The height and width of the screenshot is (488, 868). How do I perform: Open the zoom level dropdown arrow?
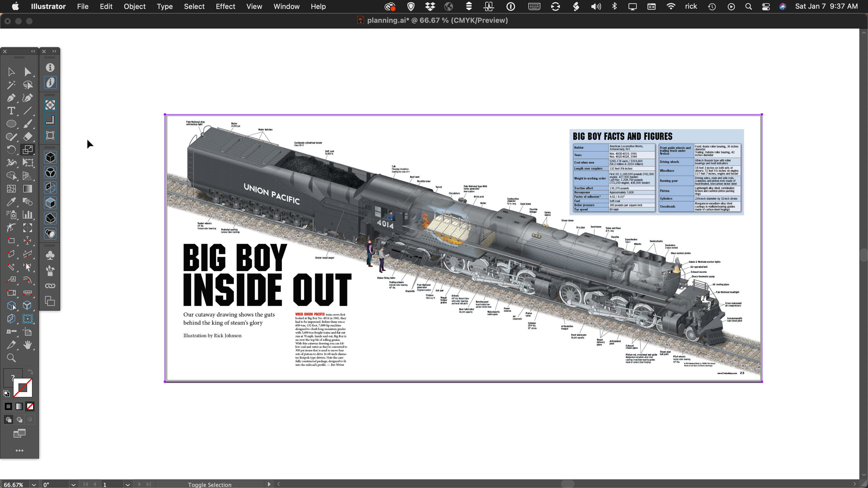(34, 485)
